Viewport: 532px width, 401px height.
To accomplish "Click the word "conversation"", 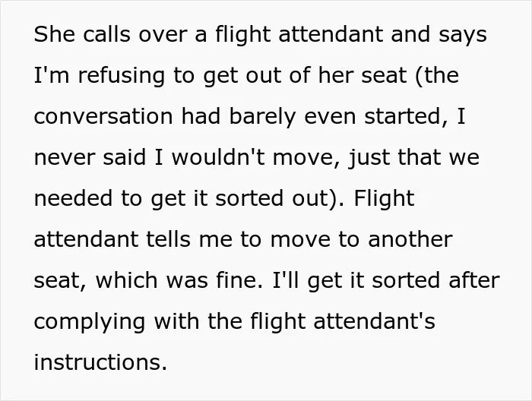I will pos(103,116).
